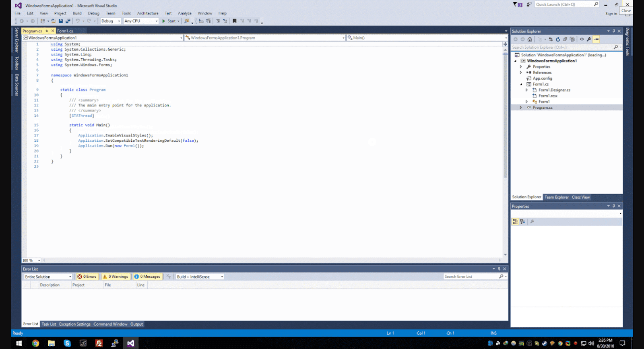Click the Home icon in Solution Explorer

(x=530, y=39)
